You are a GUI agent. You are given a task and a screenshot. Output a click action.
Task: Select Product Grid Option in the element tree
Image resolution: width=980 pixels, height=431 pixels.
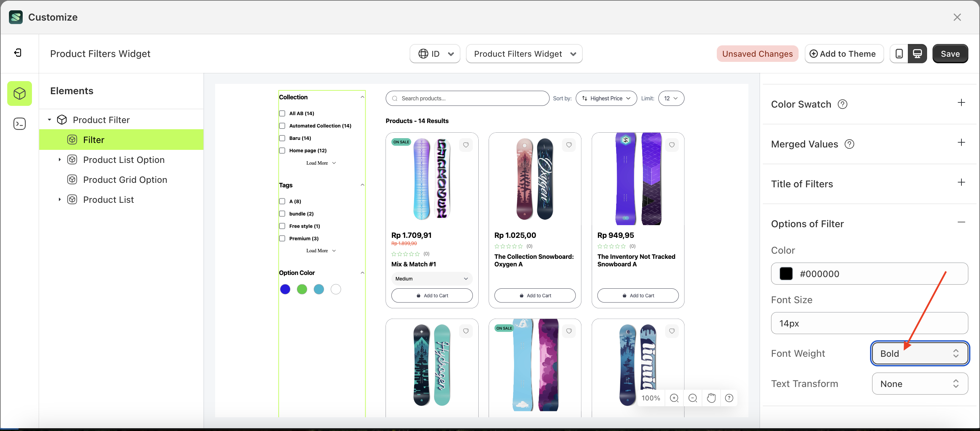pos(125,179)
